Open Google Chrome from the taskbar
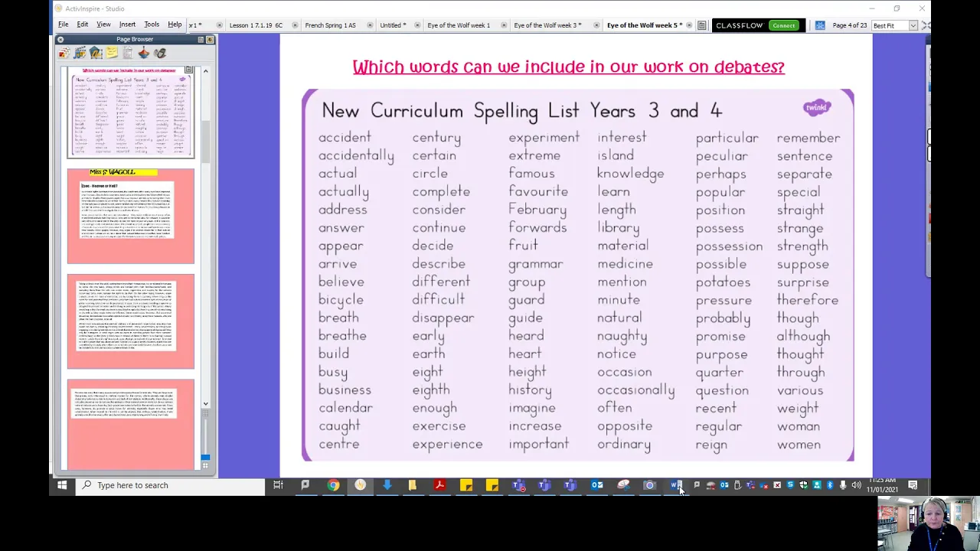 pos(333,485)
